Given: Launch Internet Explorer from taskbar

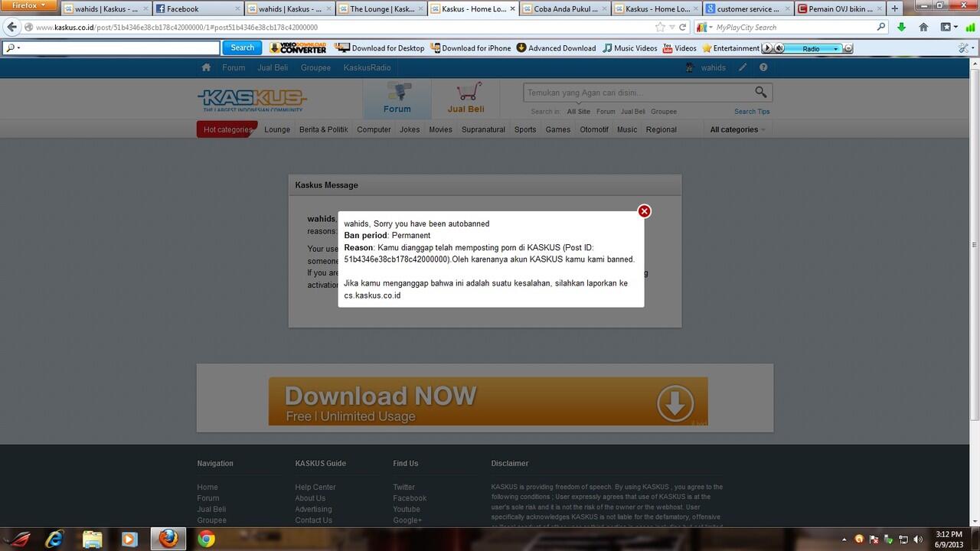Looking at the screenshot, I should [54, 539].
